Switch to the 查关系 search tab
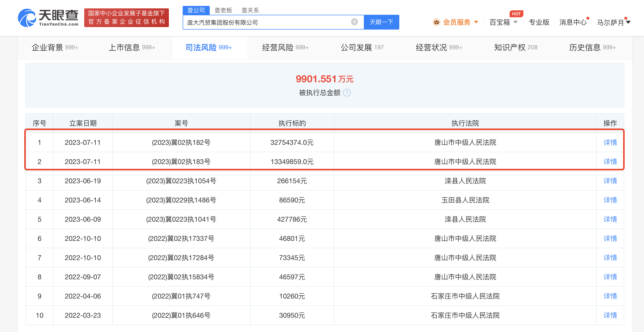644x332 pixels. click(250, 10)
